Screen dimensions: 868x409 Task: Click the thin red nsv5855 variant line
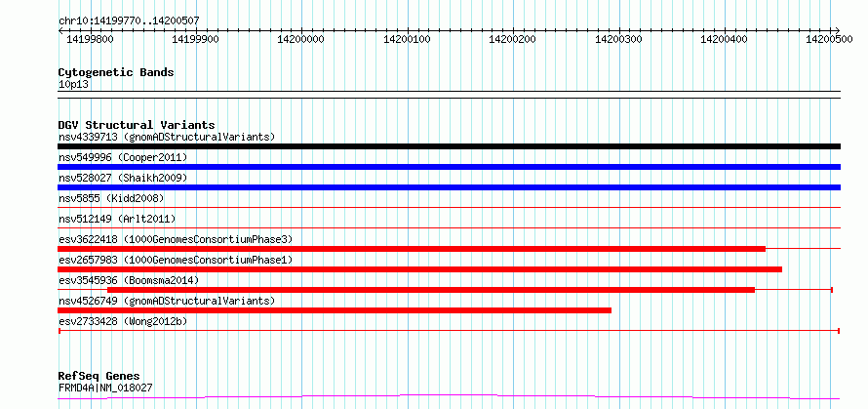[449, 207]
